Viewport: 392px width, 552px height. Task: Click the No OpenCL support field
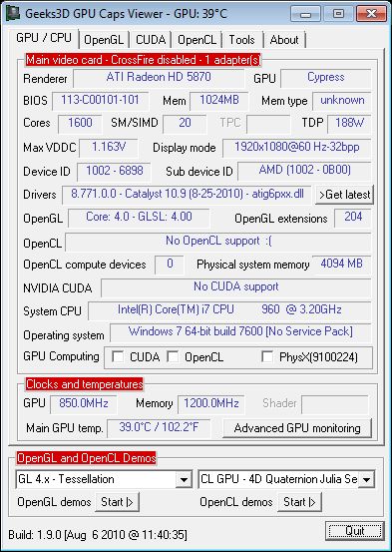(218, 242)
